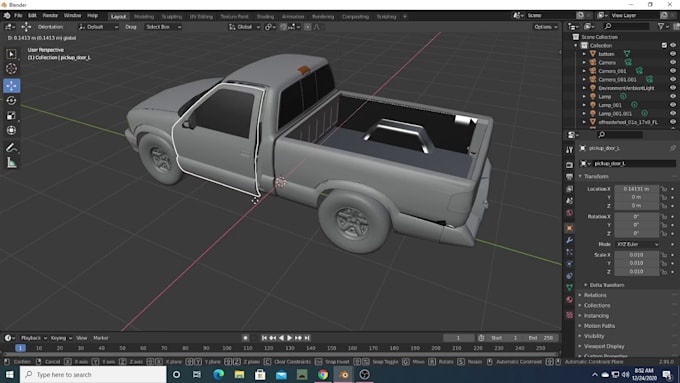Click the Scale X value field
Image resolution: width=680 pixels, height=383 pixels.
[x=636, y=255]
